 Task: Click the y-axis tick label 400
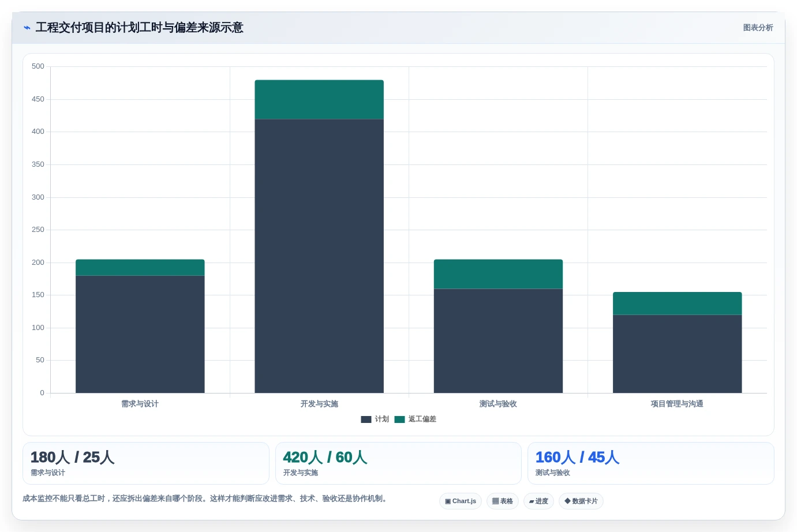(x=38, y=132)
